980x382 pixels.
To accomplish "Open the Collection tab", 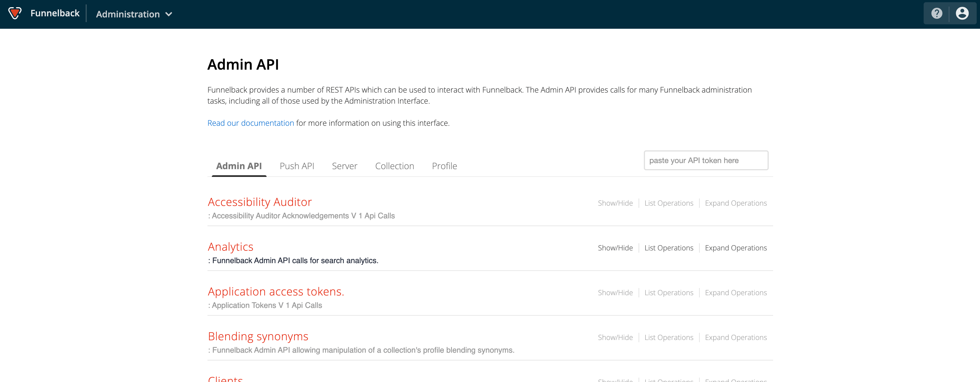I will click(394, 166).
